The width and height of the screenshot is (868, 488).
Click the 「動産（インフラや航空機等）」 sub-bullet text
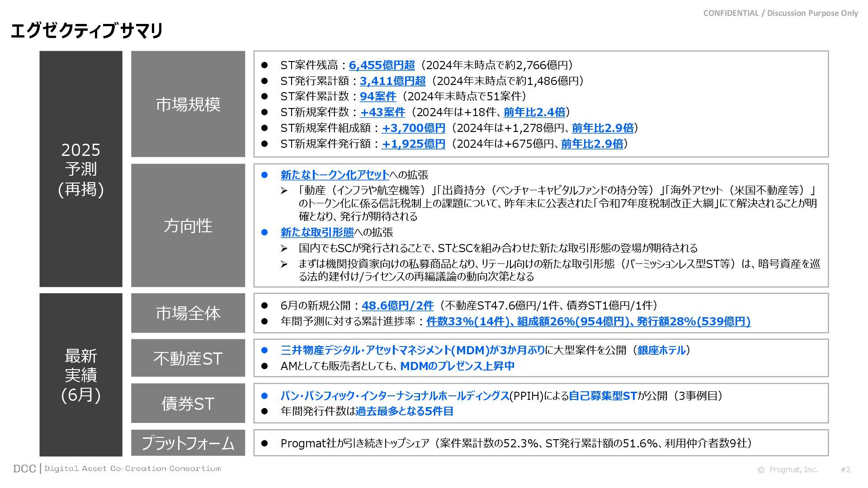[558, 203]
